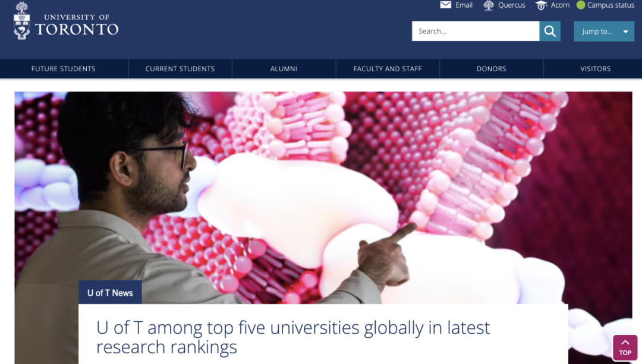Open Quercus via its tree icon
The image size is (642, 364).
(489, 5)
